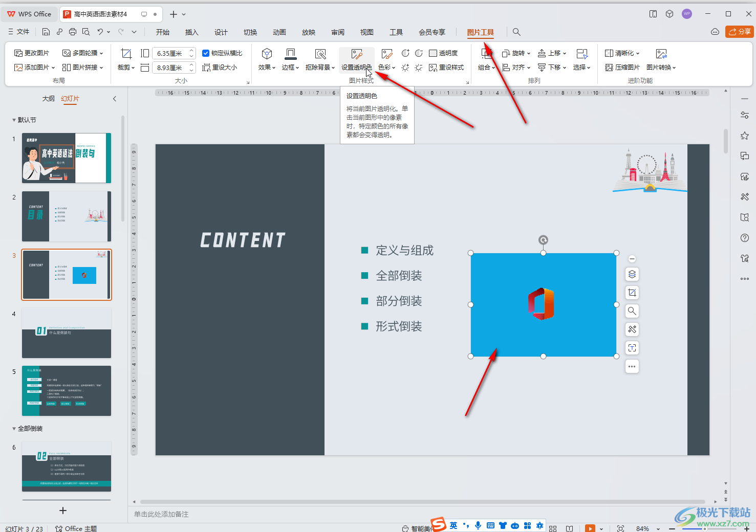Screen dimensions: 756x532
Task: Open the 多图轮播 dropdown
Action: [82, 53]
